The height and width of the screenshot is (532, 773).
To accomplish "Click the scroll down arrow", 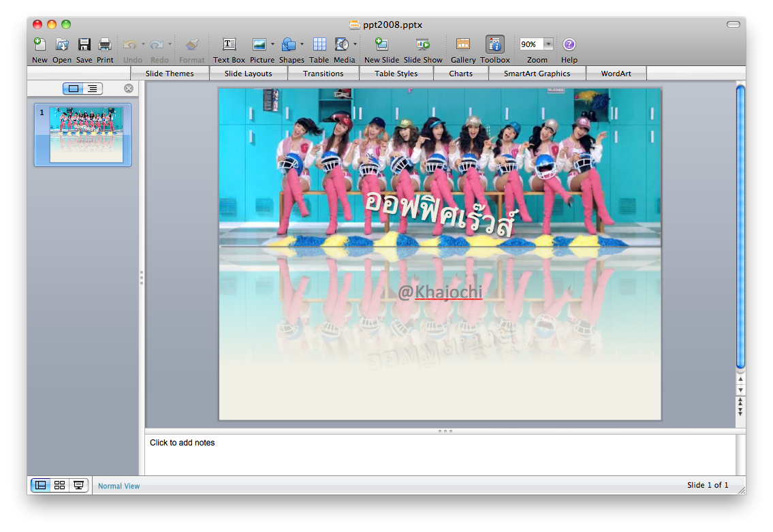I will pyautogui.click(x=740, y=390).
